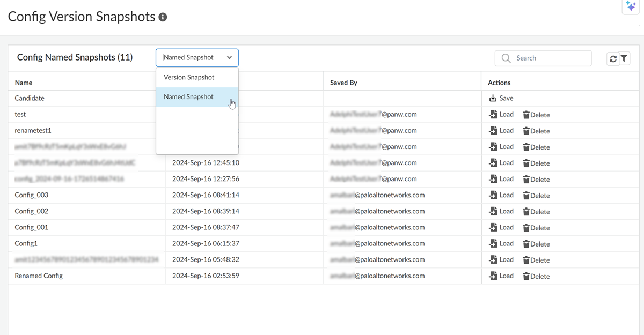Click Delete trash icon for Config1
The image size is (644, 335).
[526, 244]
